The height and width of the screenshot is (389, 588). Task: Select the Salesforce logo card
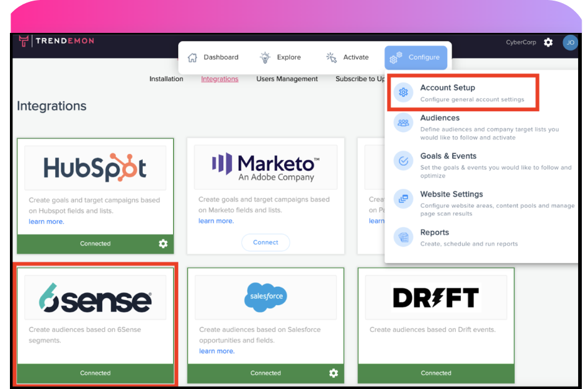click(265, 297)
